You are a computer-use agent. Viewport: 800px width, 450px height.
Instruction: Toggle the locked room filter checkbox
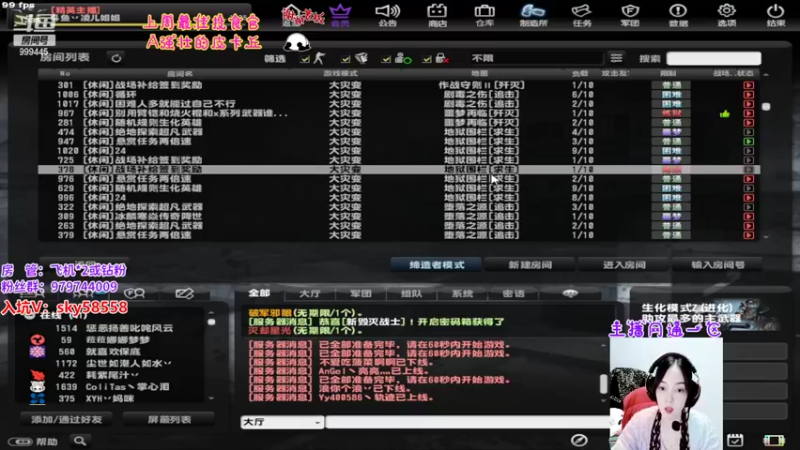(x=427, y=60)
